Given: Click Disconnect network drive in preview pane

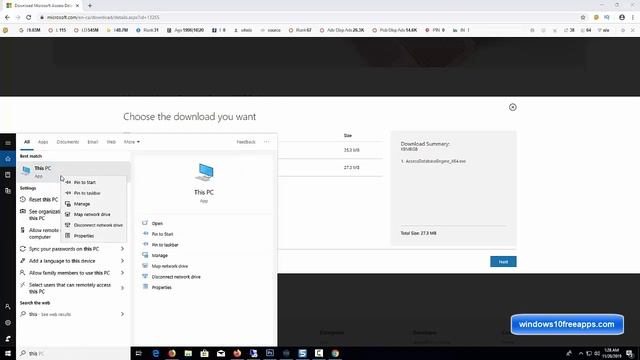Looking at the screenshot, I should coord(176,277).
